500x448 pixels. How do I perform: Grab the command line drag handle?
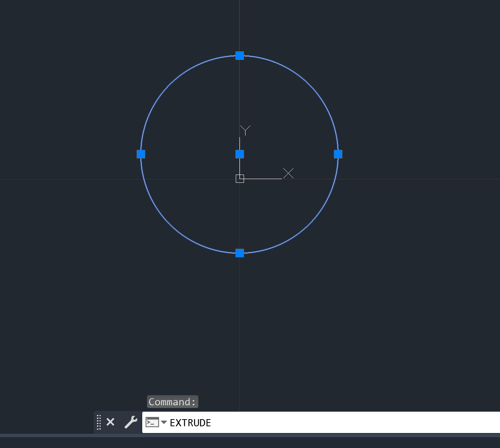(99, 422)
